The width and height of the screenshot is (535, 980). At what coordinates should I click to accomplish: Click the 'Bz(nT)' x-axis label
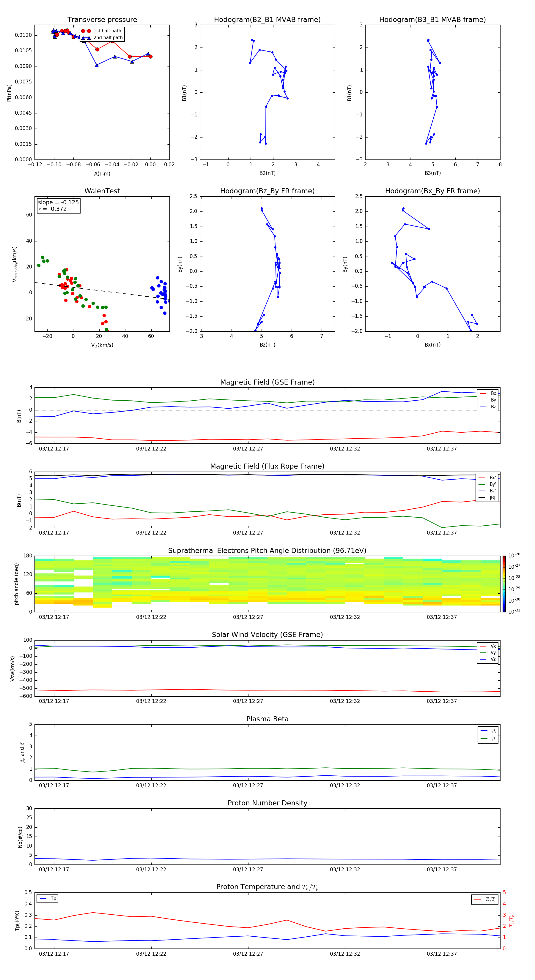[267, 345]
